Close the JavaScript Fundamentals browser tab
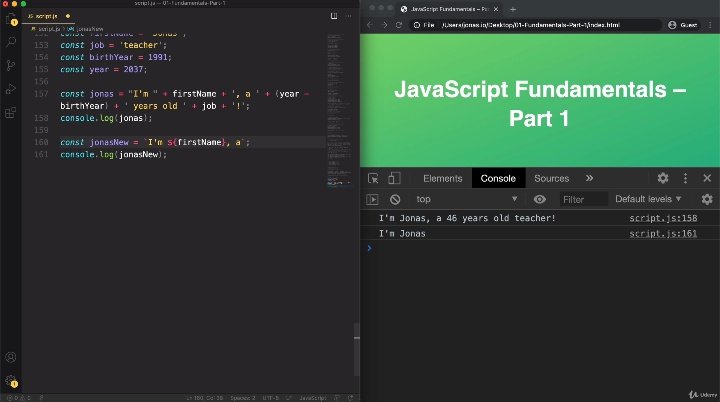 pyautogui.click(x=496, y=9)
